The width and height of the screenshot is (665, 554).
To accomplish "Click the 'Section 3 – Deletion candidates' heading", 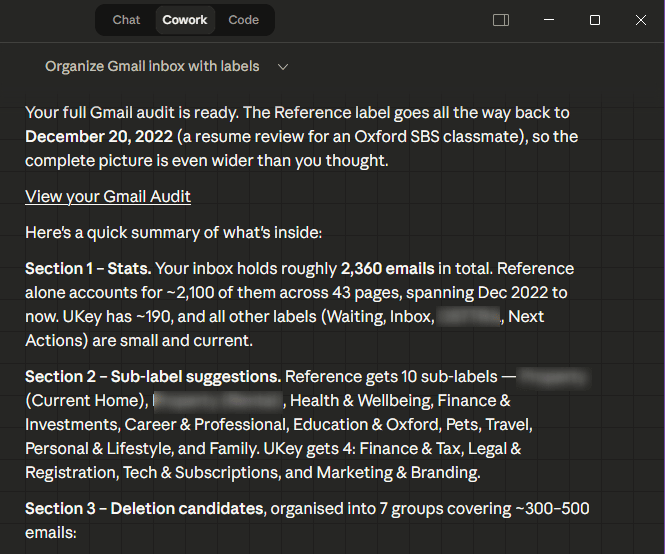I will pos(143,509).
